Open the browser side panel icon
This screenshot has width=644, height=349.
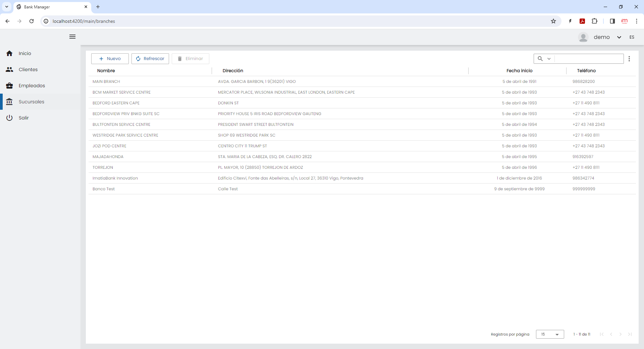[x=612, y=21]
